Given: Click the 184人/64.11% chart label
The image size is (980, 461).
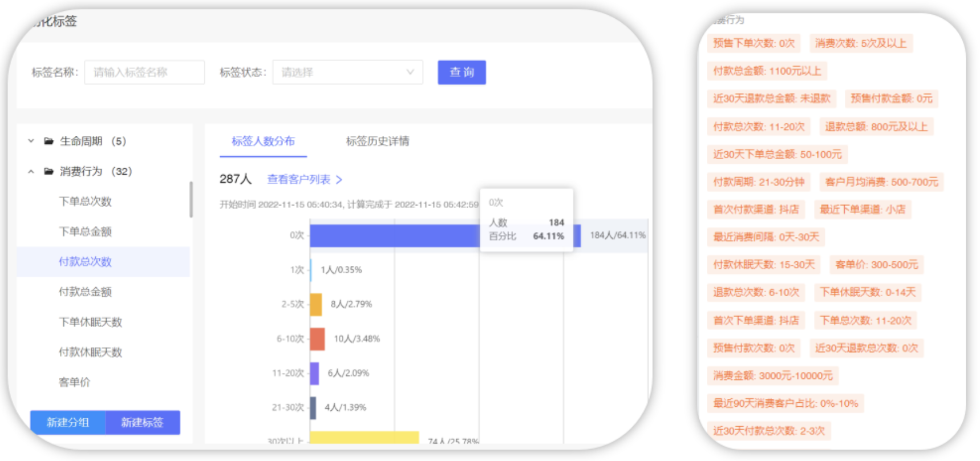Looking at the screenshot, I should tap(618, 235).
